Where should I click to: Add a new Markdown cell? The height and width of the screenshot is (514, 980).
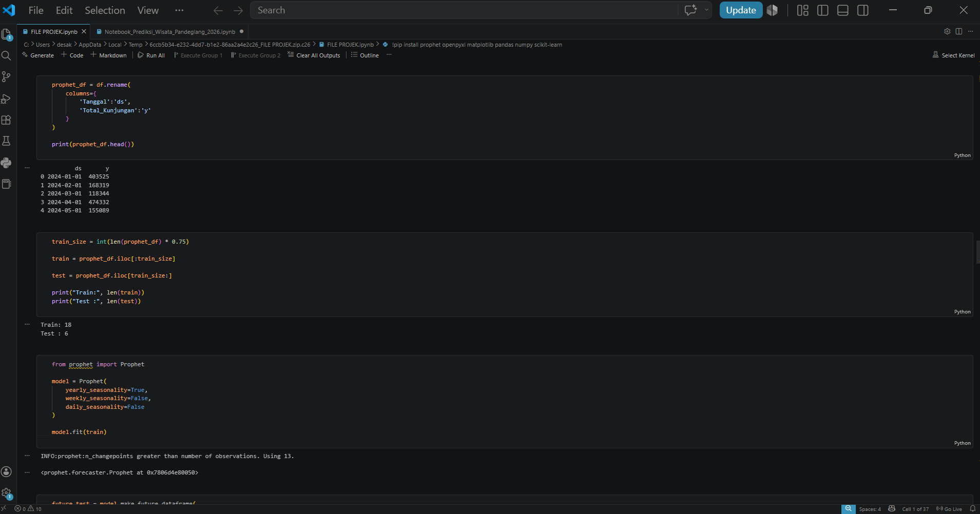108,55
